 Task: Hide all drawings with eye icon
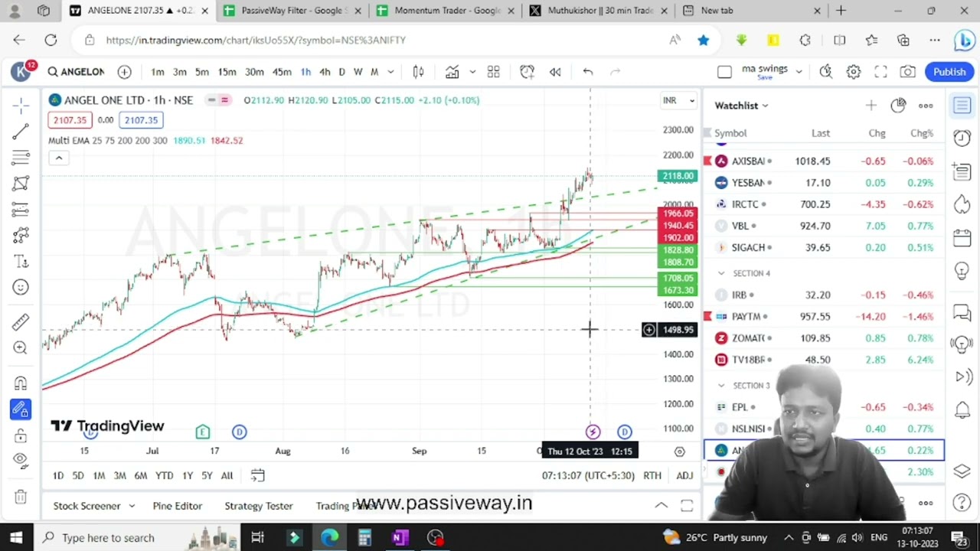coord(21,461)
